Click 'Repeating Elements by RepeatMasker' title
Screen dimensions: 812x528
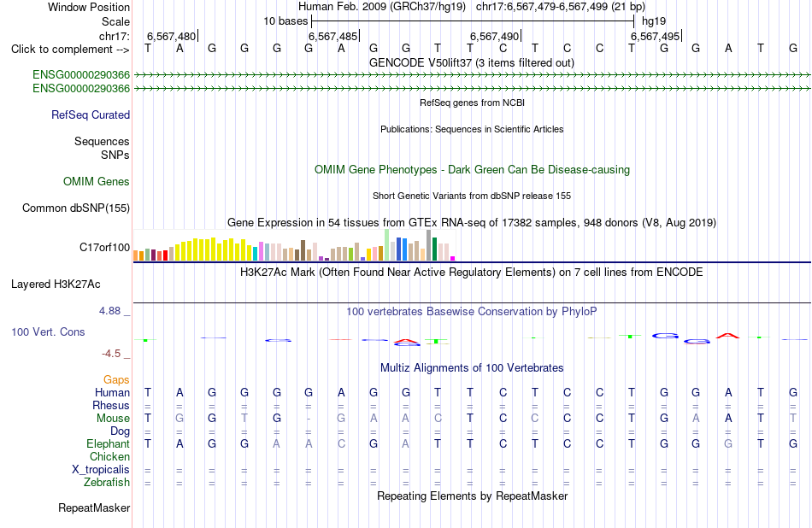pyautogui.click(x=473, y=496)
